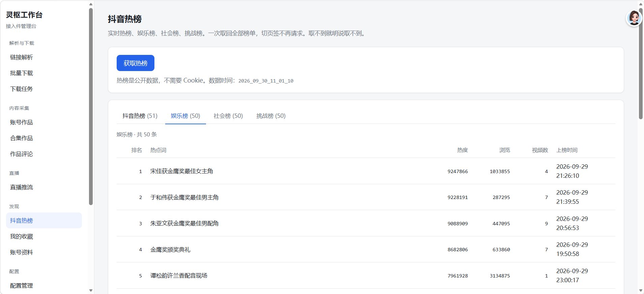
Task: Open 我的收藏 in sidebar
Action: 44,236
